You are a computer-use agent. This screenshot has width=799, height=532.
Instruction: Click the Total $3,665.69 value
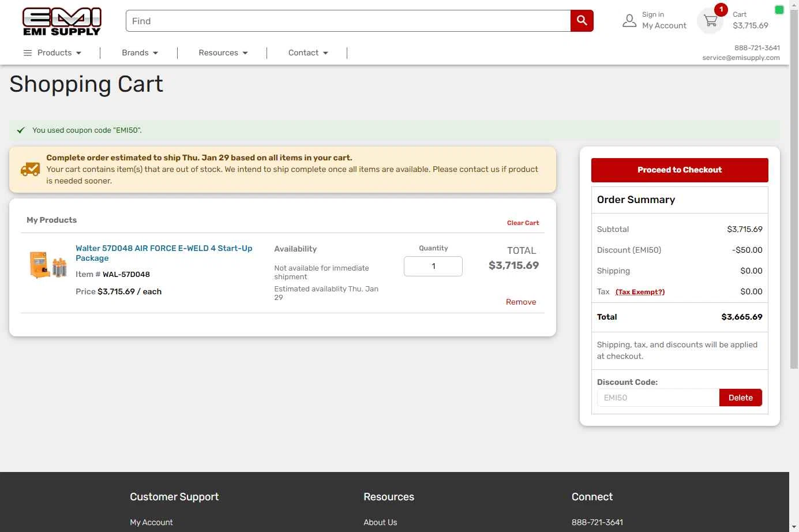point(742,317)
